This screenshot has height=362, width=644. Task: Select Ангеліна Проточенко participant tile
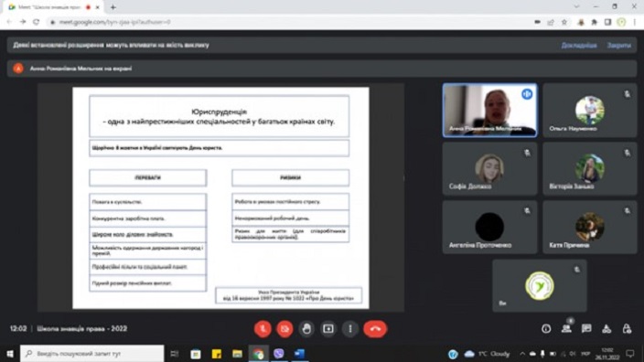click(489, 227)
